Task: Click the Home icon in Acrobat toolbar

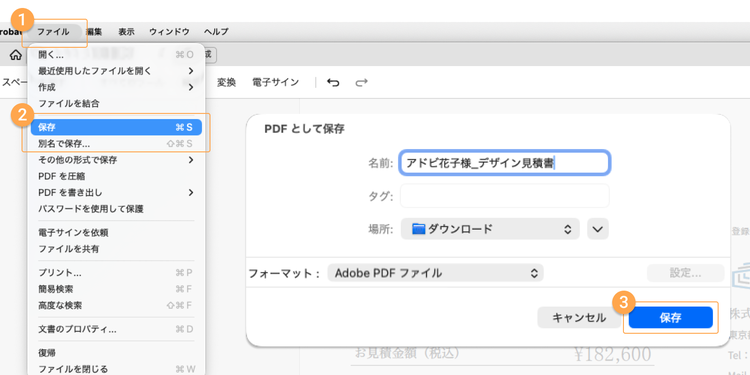Action: click(16, 55)
